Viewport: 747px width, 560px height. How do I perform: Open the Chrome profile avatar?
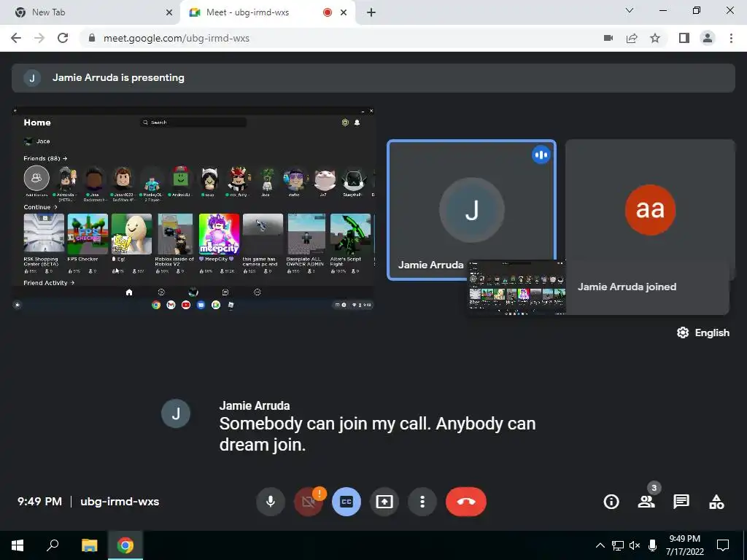click(x=708, y=38)
